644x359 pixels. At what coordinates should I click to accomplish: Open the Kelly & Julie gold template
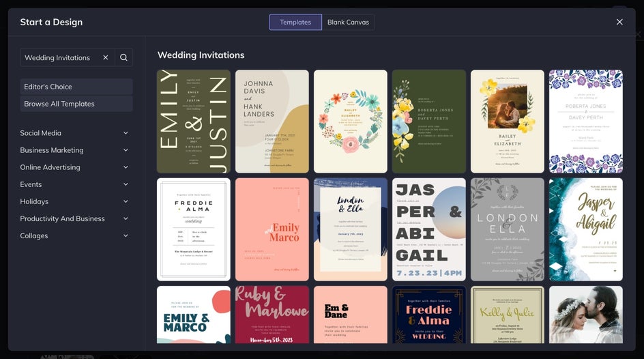click(x=508, y=315)
